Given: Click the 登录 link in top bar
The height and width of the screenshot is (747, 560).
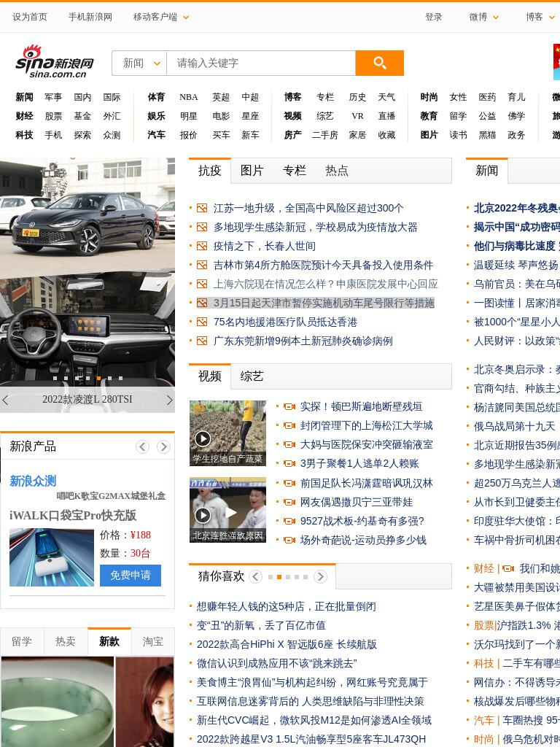Looking at the screenshot, I should point(433,18).
